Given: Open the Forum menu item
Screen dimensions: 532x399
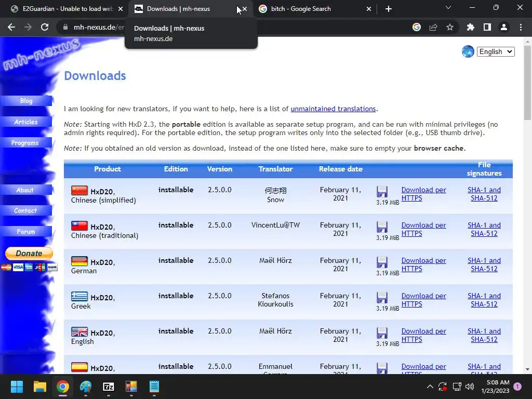Looking at the screenshot, I should [26, 232].
